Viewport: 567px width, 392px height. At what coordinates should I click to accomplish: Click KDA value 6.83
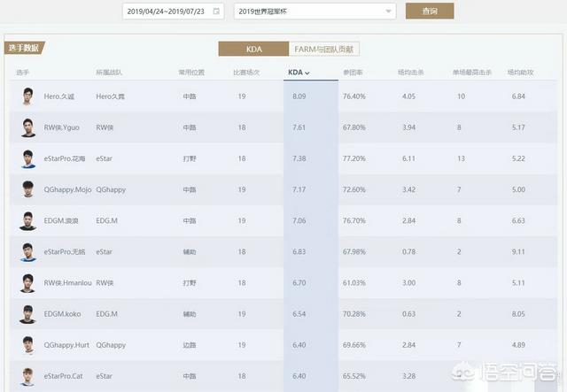click(x=299, y=252)
